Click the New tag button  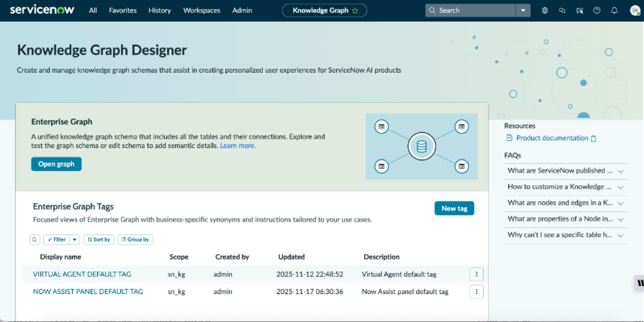click(454, 208)
